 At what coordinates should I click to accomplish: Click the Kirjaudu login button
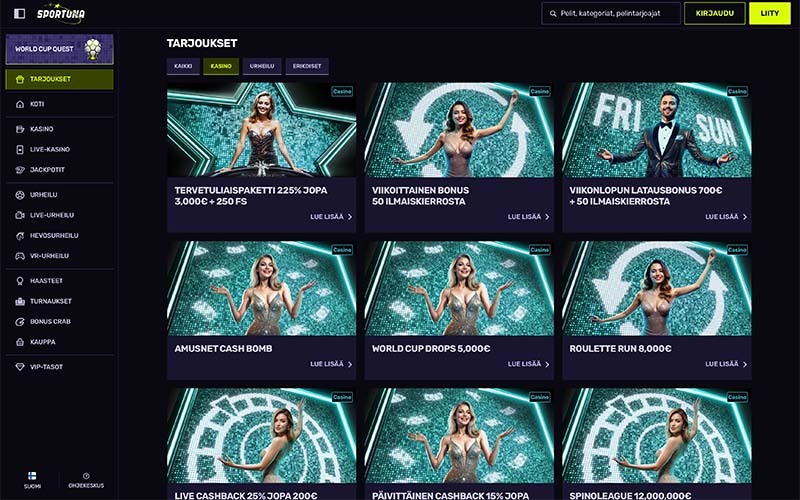tap(714, 13)
